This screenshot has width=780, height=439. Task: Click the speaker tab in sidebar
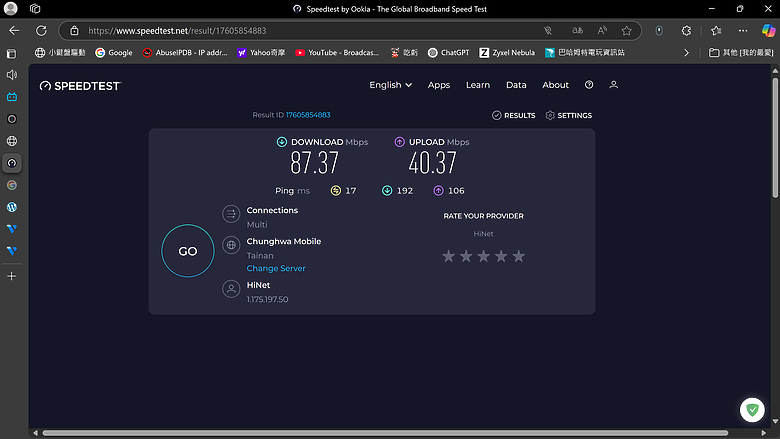[11, 75]
